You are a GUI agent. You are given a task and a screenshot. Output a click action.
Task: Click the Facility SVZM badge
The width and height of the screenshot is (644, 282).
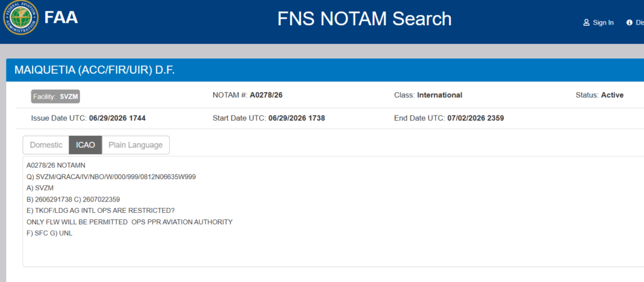click(55, 97)
